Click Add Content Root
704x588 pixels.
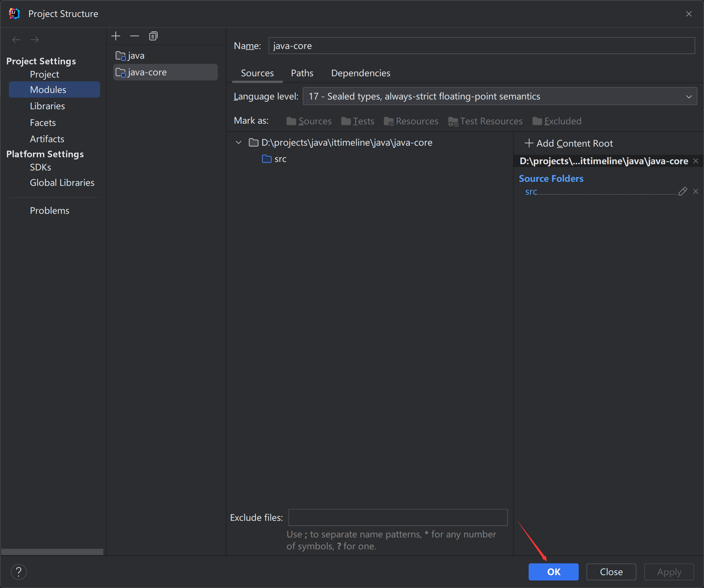click(569, 143)
